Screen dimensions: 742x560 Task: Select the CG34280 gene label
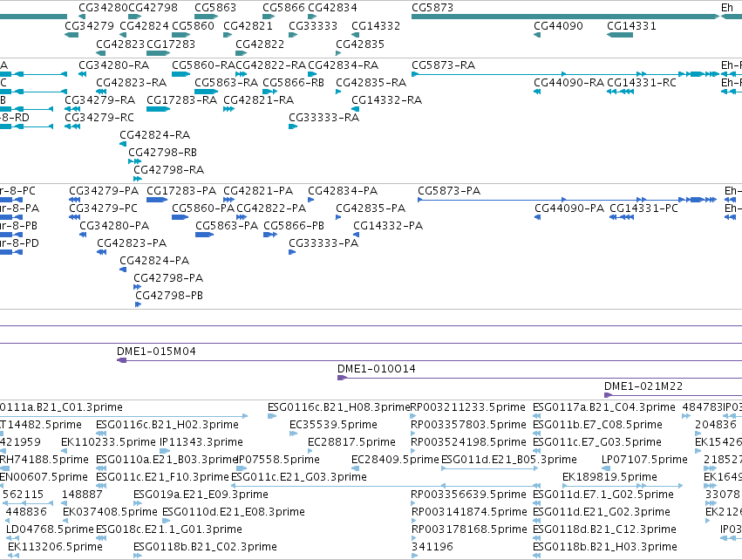point(103,8)
